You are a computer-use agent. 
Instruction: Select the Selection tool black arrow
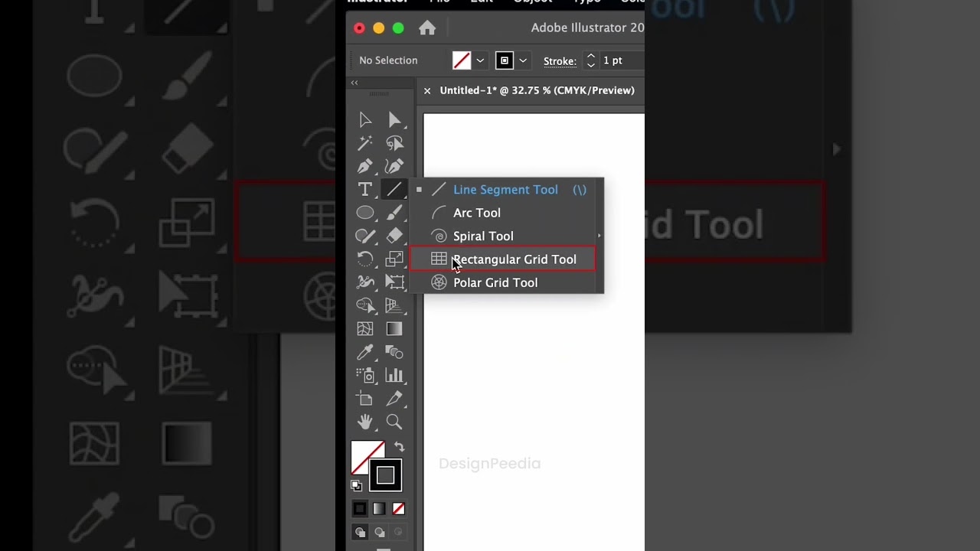coord(365,119)
